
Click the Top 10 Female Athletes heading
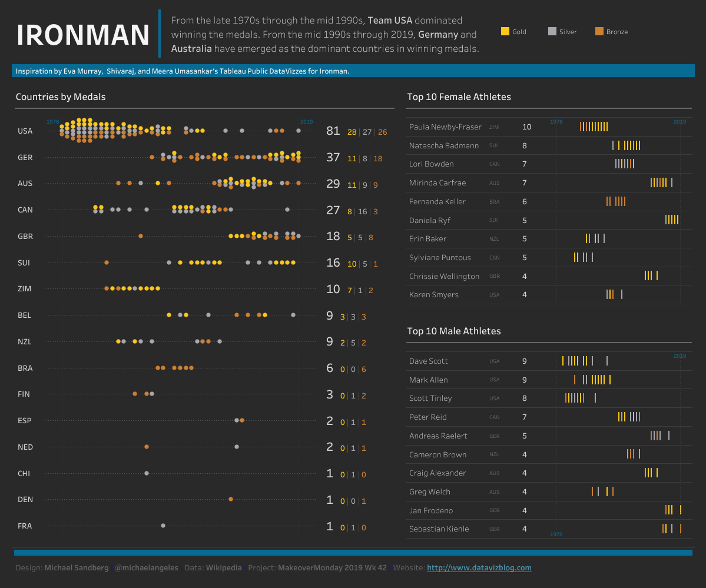pos(459,97)
